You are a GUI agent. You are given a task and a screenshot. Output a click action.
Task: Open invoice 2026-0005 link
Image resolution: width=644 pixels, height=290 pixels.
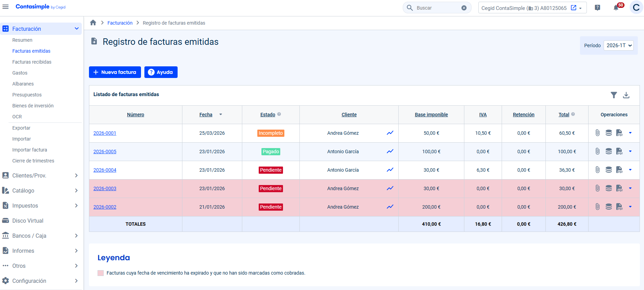pos(105,151)
